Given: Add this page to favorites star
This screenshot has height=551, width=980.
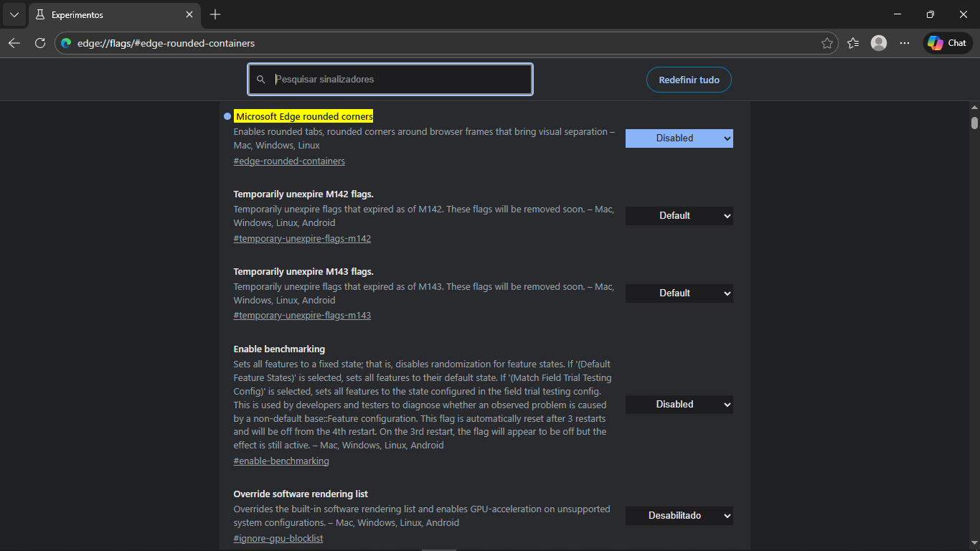Looking at the screenshot, I should click(827, 43).
